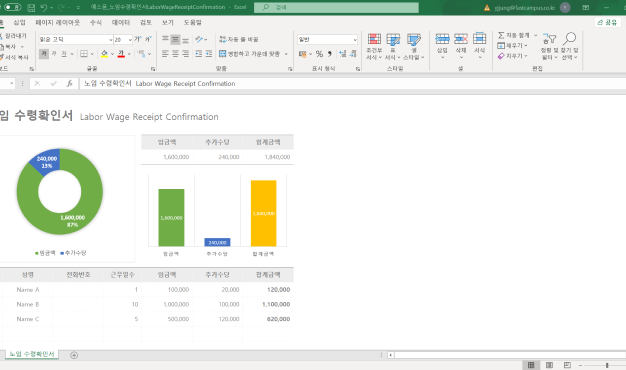The width and height of the screenshot is (626, 370).
Task: Click the Clear (지우기) eraser icon
Action: click(501, 56)
